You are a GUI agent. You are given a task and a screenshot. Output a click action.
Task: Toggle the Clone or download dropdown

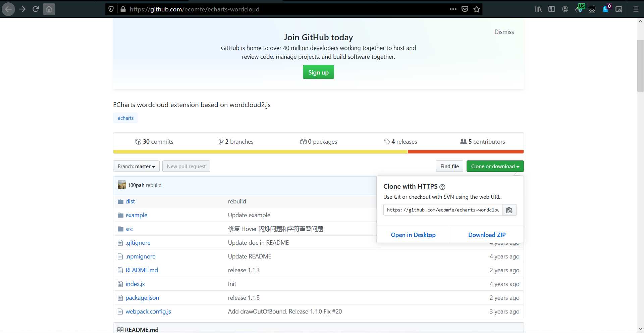coord(495,166)
